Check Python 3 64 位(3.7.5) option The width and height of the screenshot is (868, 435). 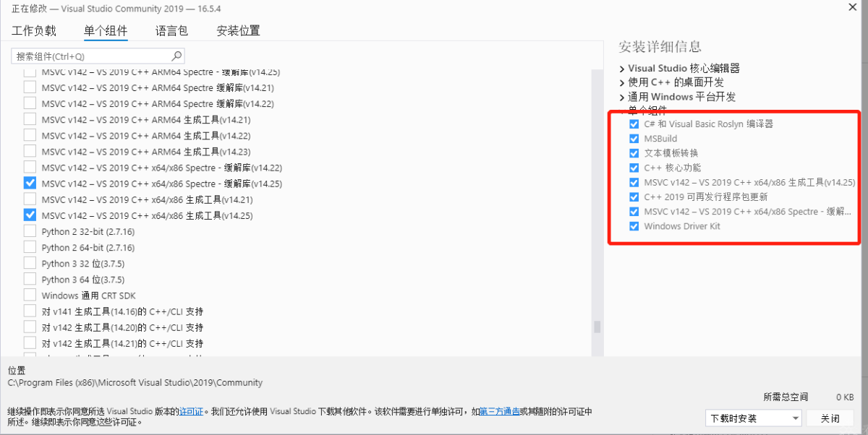click(x=30, y=279)
